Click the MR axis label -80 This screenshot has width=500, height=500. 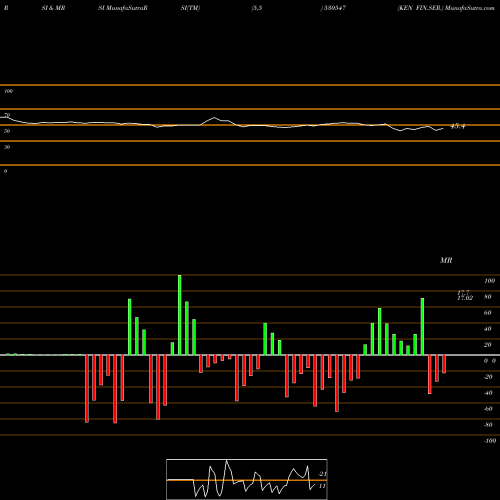pos(488,425)
